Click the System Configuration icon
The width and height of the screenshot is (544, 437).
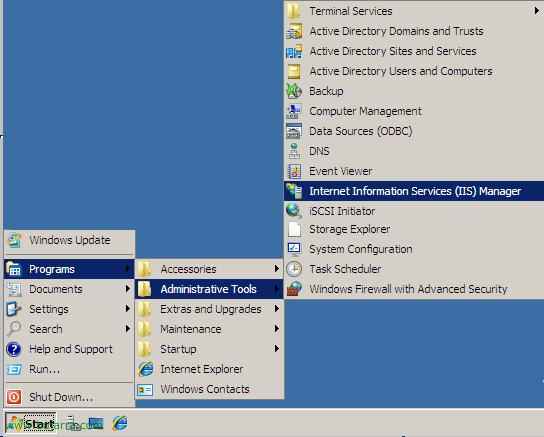(x=294, y=249)
